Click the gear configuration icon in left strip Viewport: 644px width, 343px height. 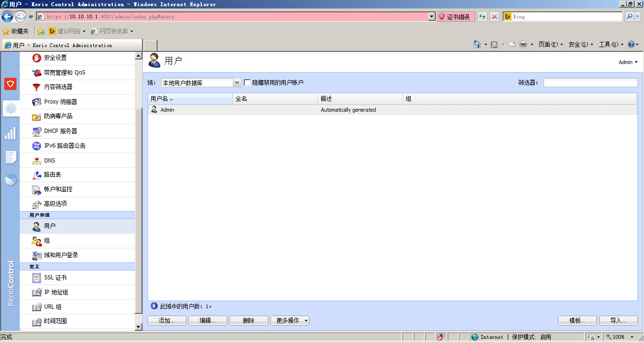pyautogui.click(x=10, y=109)
